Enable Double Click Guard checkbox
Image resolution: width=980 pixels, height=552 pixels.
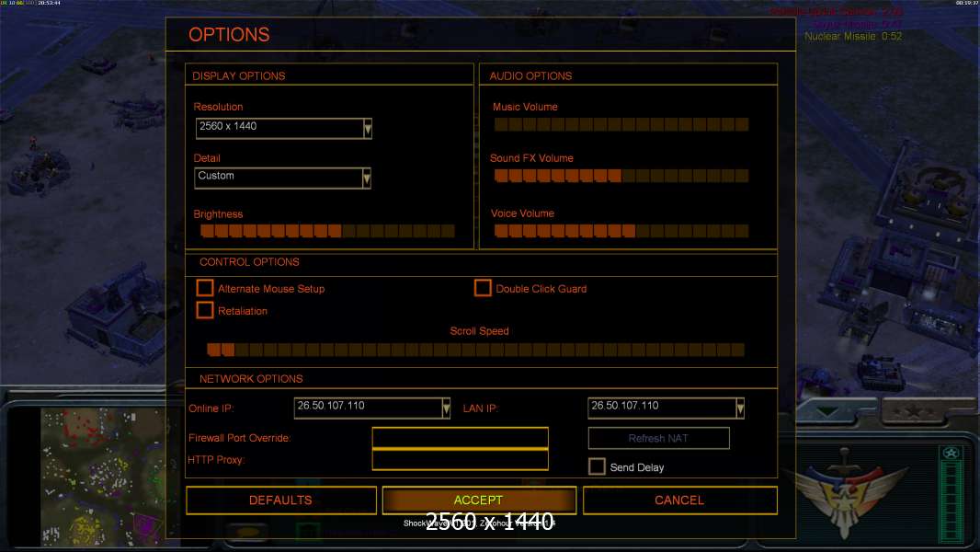click(x=483, y=288)
